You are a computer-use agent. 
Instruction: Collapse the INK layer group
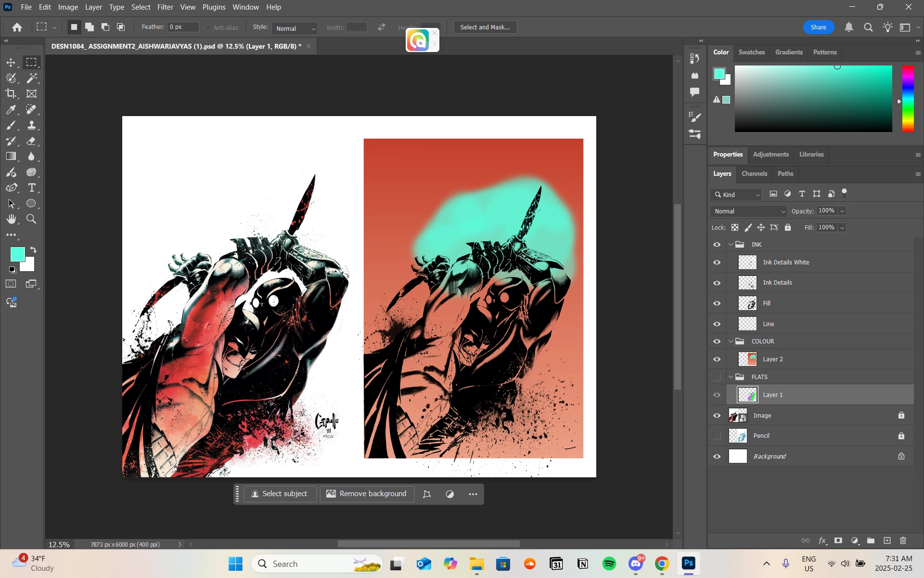coord(731,245)
